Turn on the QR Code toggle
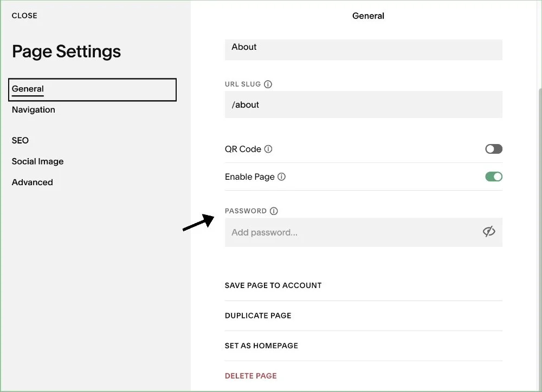This screenshot has height=392, width=542. [494, 149]
